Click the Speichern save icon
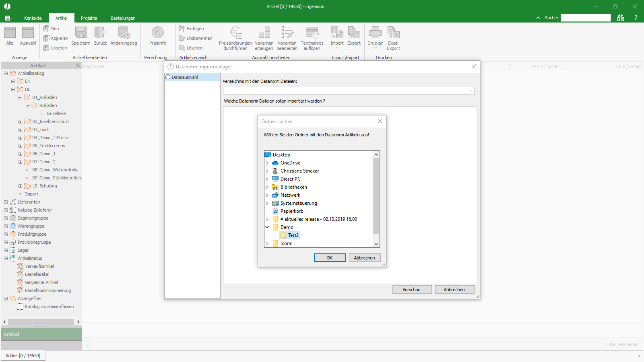The image size is (644, 362). [x=81, y=33]
